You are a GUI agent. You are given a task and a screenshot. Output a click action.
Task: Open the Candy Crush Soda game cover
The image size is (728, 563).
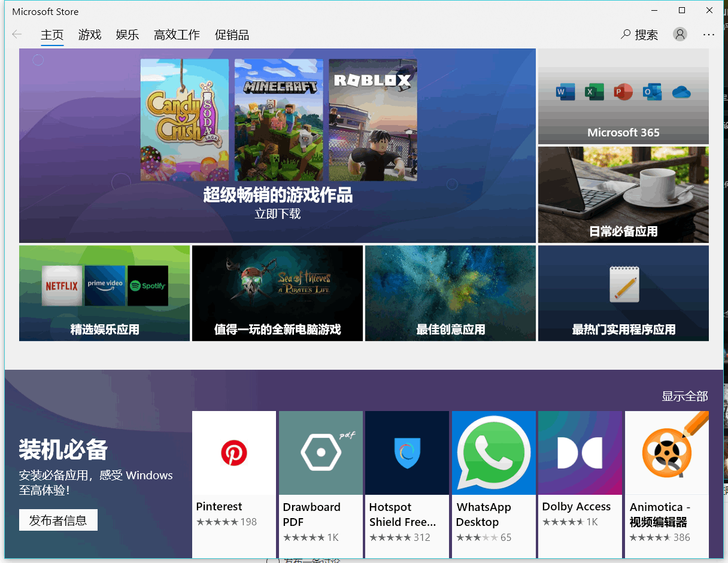184,120
